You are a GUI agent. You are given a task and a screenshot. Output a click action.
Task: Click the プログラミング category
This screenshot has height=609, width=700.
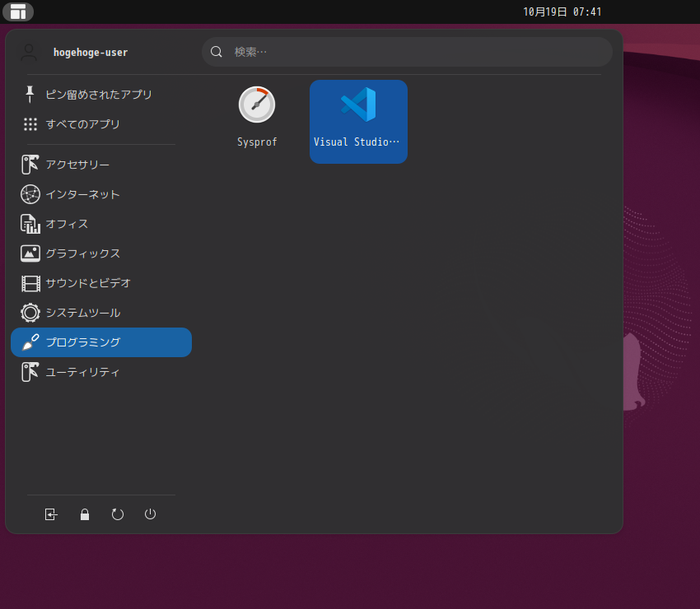pos(101,342)
